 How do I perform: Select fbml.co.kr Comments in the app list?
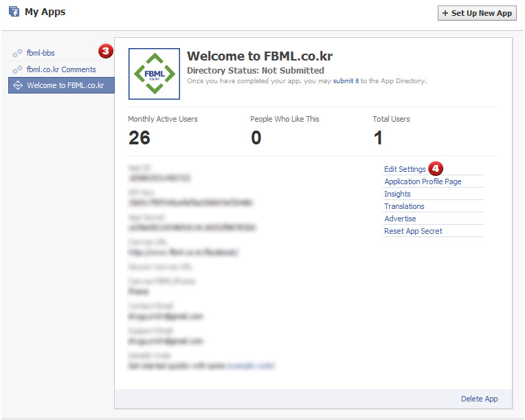[61, 69]
